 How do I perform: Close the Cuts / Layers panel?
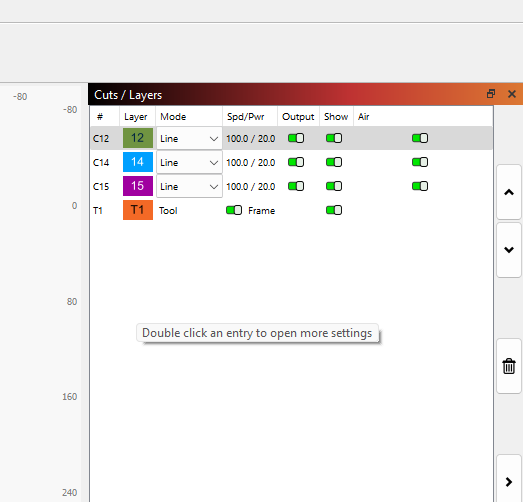click(x=512, y=94)
